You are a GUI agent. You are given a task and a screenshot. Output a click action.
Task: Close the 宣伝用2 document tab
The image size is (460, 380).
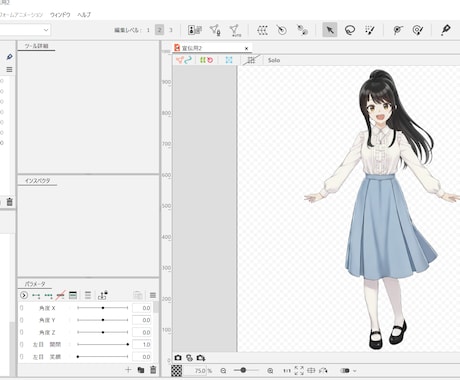[246, 48]
